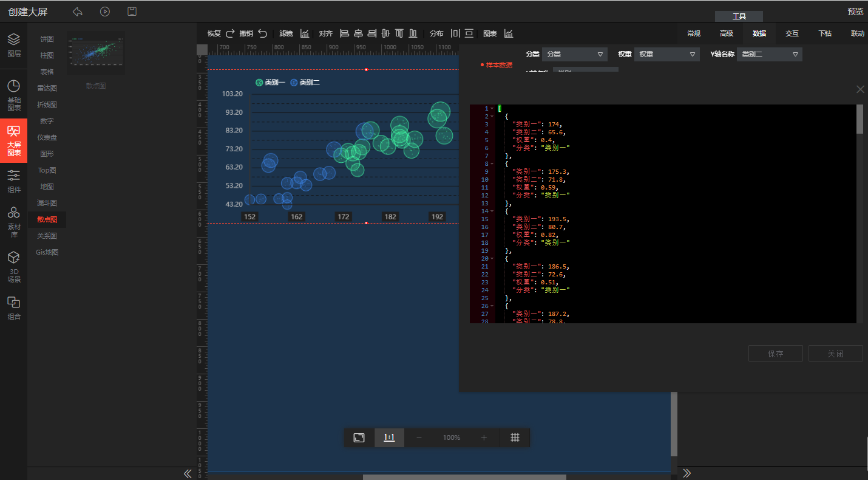868x480 pixels.
Task: Collapse code fold arrow on line 26
Action: [x=492, y=306]
